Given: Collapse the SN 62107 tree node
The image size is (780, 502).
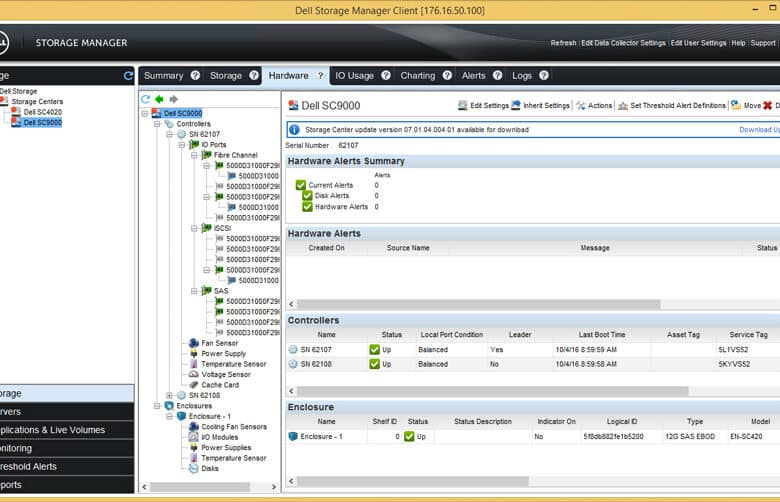Looking at the screenshot, I should 170,134.
